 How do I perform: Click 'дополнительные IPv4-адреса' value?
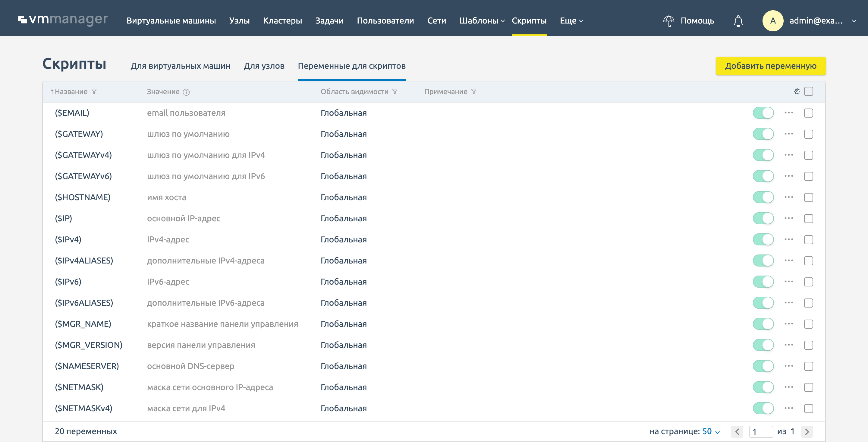click(206, 260)
